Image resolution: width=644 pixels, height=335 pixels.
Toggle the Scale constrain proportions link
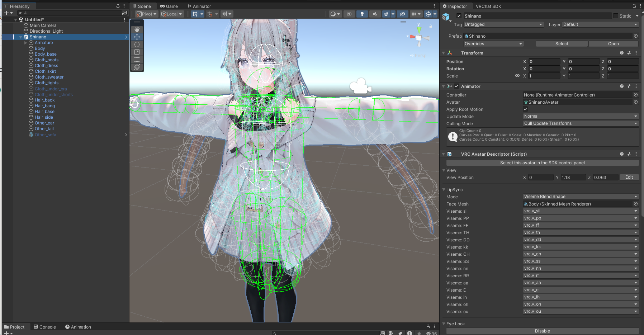(517, 76)
